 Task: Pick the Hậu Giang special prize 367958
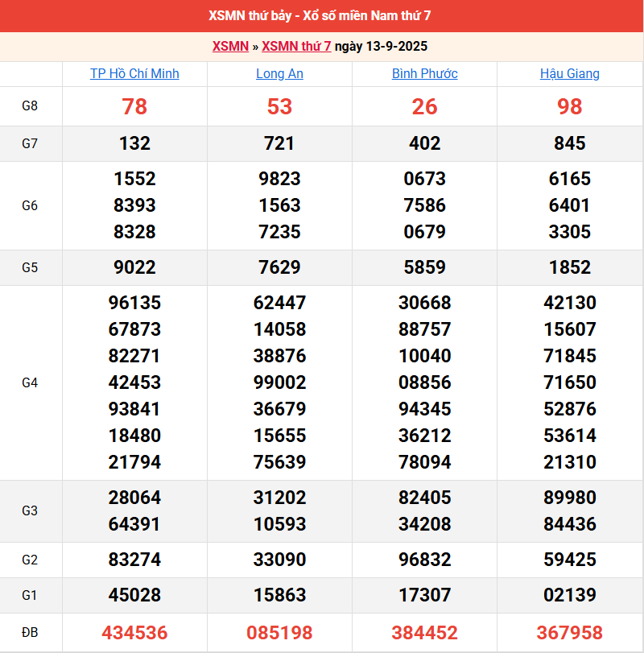(569, 633)
